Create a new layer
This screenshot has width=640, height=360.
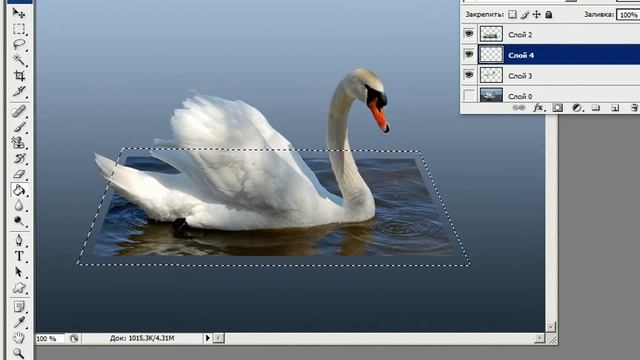coord(615,108)
